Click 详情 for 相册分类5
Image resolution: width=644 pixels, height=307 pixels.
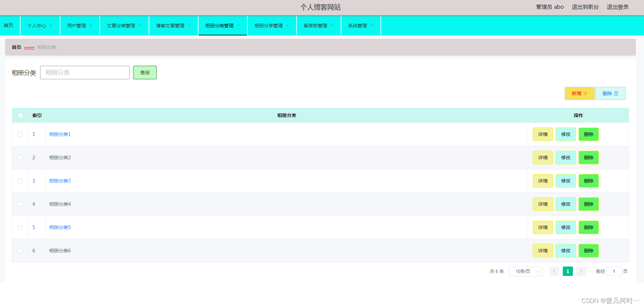coord(543,227)
